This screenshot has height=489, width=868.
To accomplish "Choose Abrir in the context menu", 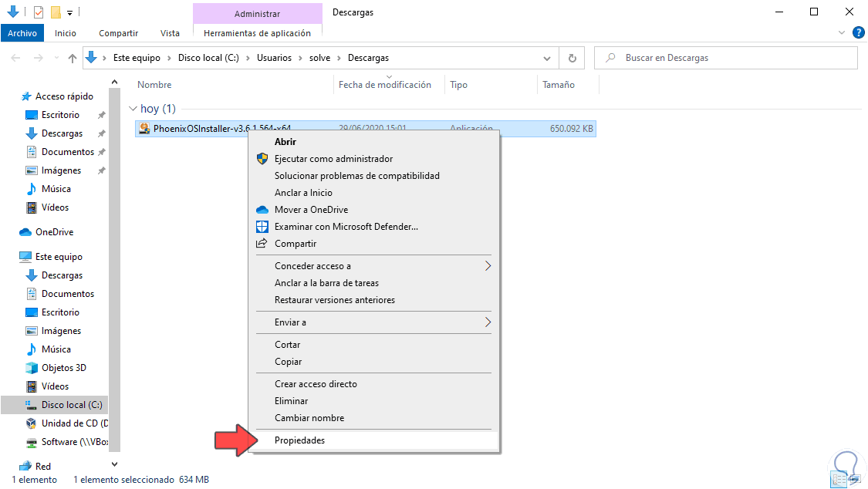I will tap(285, 142).
